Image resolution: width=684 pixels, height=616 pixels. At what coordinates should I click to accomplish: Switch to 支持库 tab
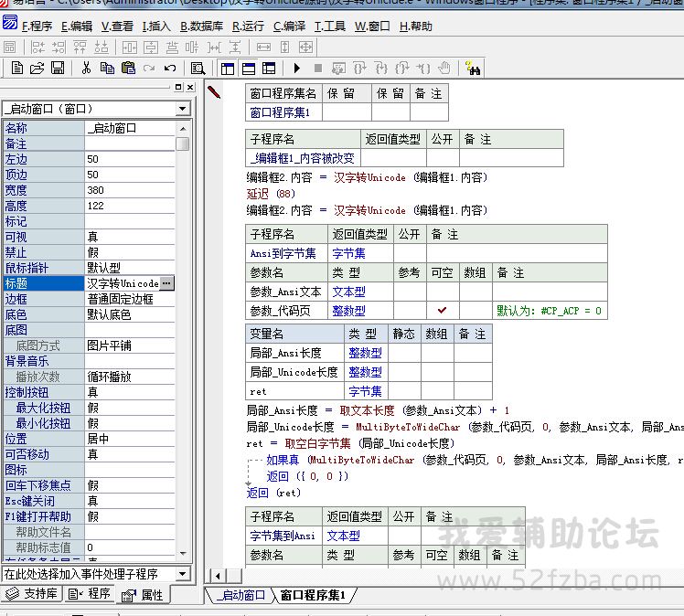(32, 594)
